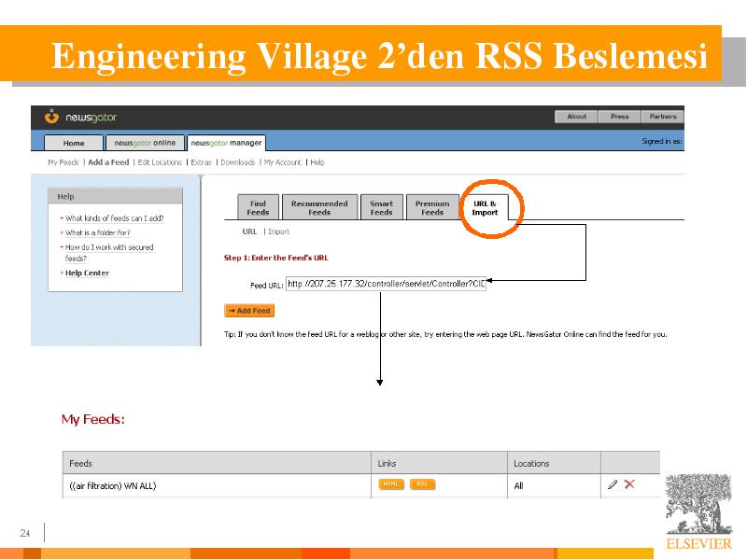Delete the air filtration feed with red X

[629, 484]
